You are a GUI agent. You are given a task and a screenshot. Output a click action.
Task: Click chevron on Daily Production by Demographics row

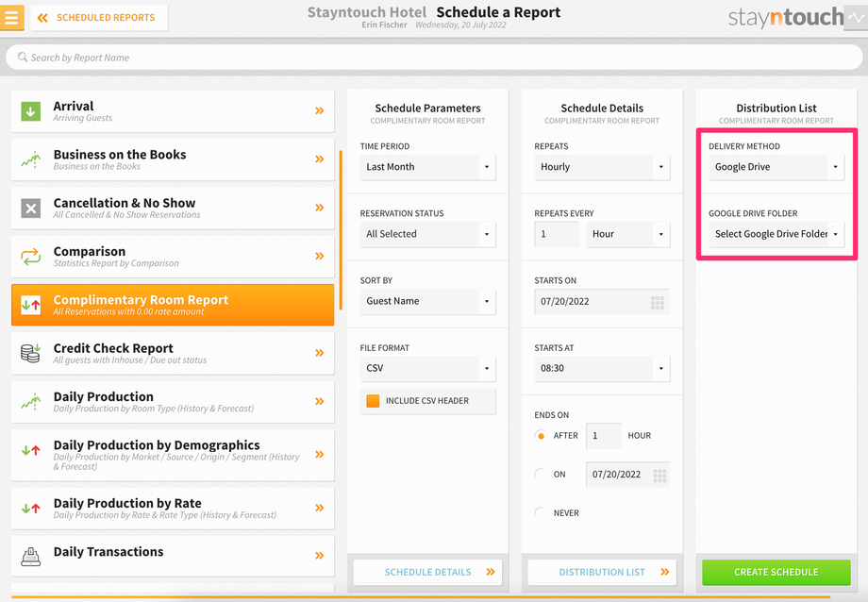320,454
